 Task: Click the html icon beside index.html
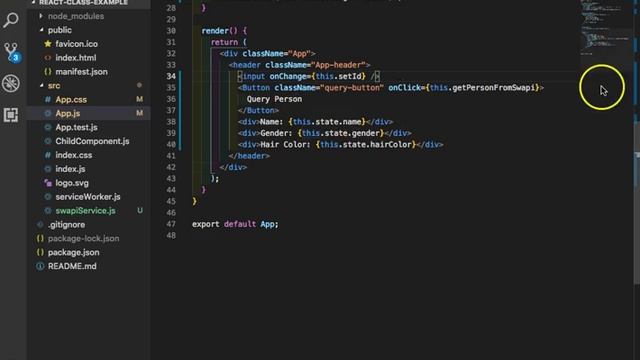pos(48,58)
